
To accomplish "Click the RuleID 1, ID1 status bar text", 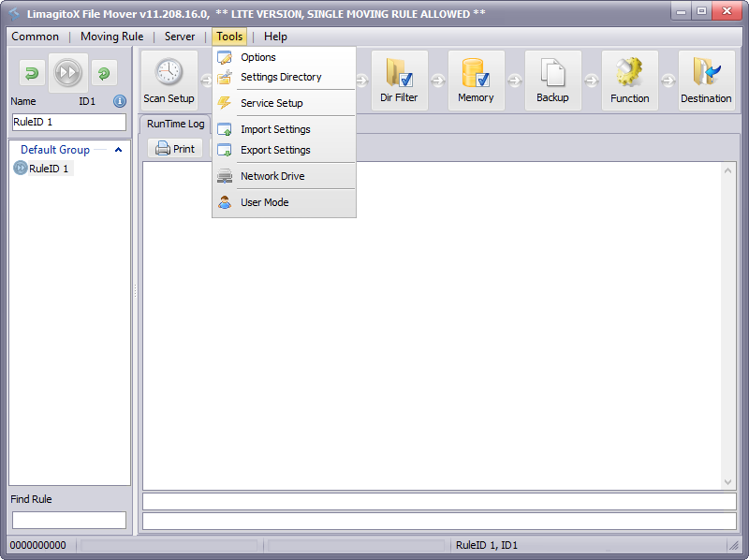I will (487, 545).
